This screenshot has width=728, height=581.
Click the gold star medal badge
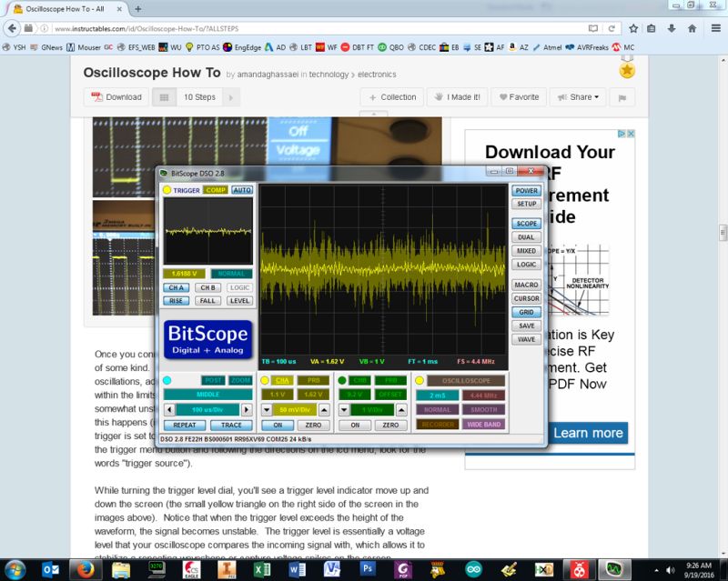627,69
